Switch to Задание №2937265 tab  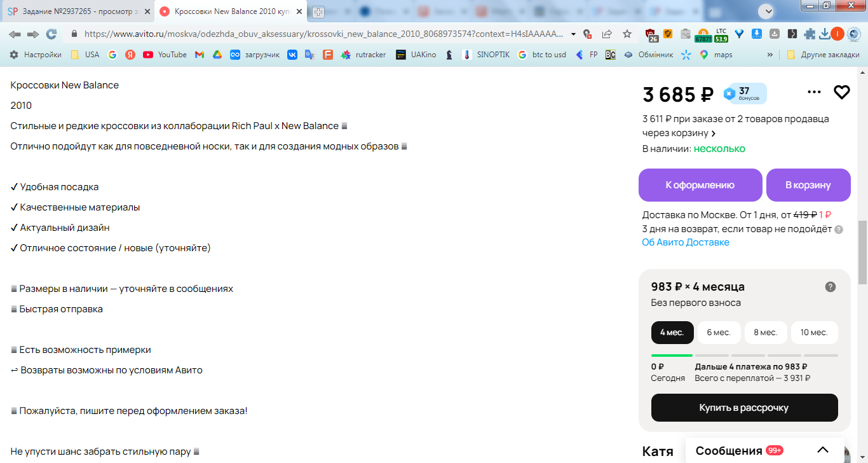pyautogui.click(x=79, y=11)
